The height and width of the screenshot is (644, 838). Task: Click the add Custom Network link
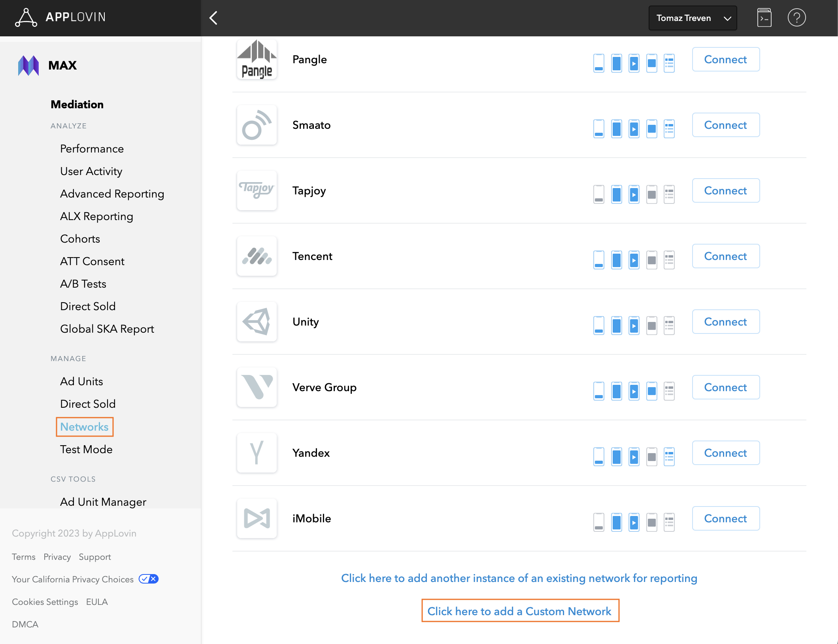(x=519, y=611)
